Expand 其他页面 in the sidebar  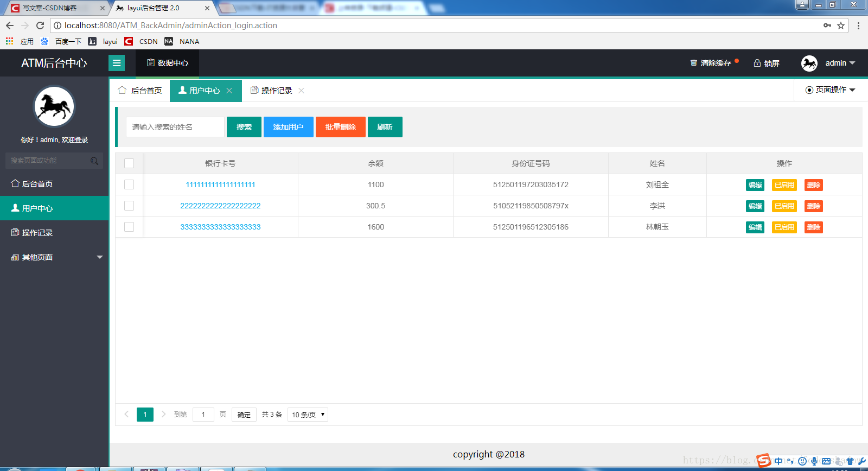(54, 257)
